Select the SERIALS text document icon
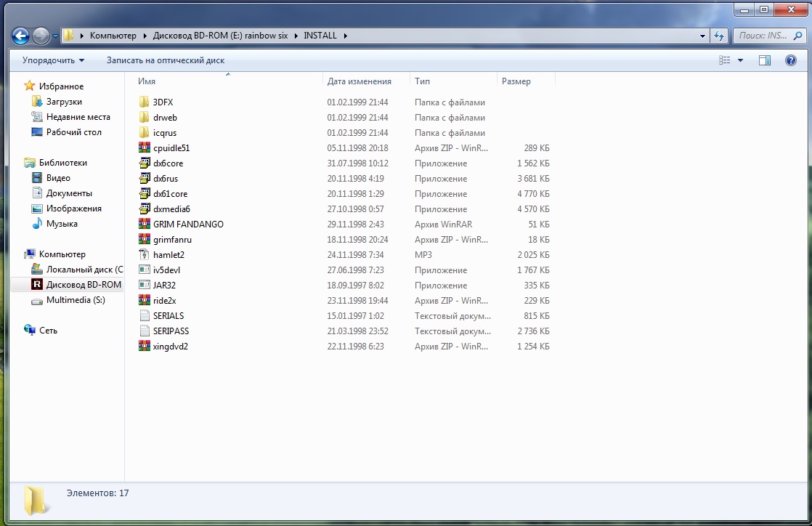Image resolution: width=812 pixels, height=526 pixels. (x=144, y=315)
